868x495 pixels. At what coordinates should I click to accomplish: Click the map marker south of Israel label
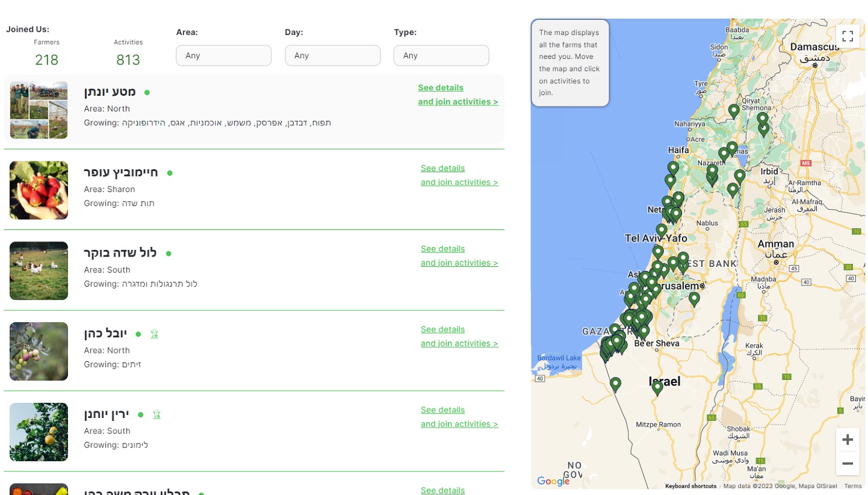(657, 388)
